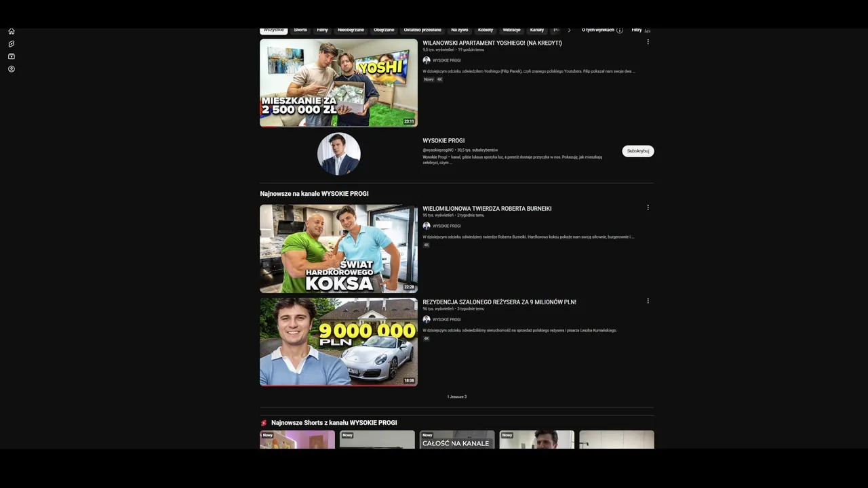Open more options for WILANOWSKI APARTAMENT video

click(648, 42)
